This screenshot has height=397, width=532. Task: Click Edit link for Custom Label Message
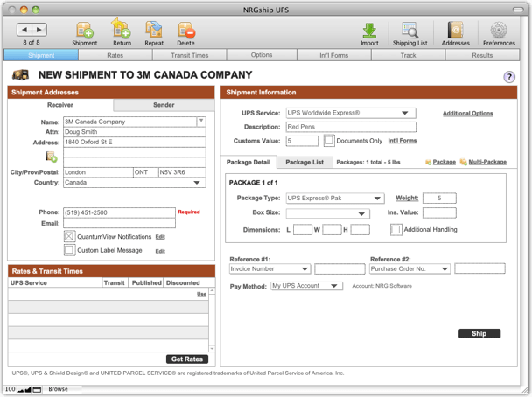pos(160,251)
